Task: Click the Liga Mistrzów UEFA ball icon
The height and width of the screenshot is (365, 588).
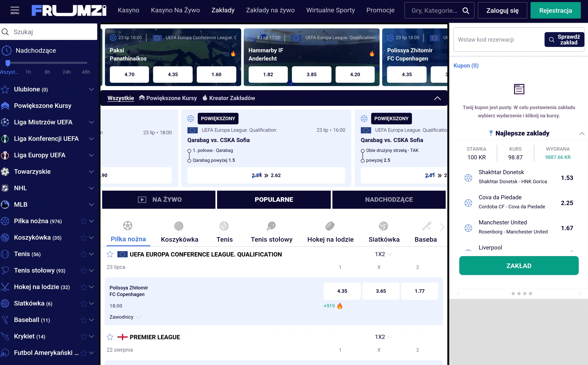Action: pyautogui.click(x=5, y=122)
